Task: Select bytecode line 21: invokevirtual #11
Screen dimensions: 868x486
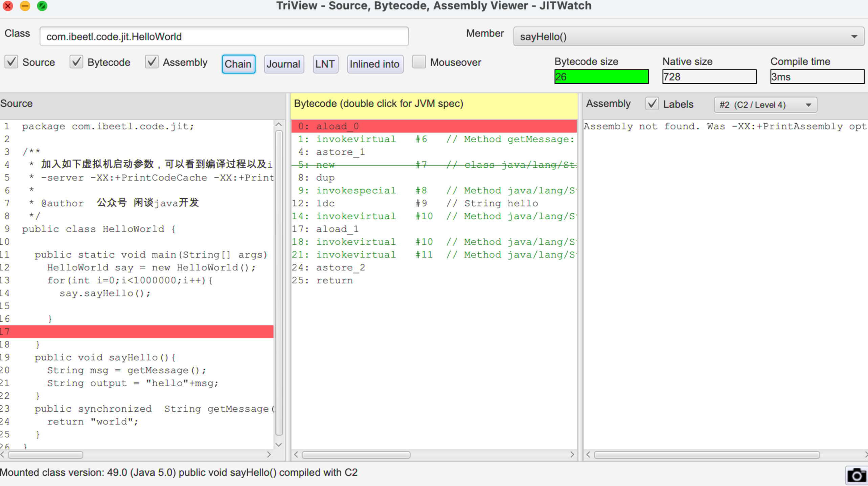Action: click(434, 254)
